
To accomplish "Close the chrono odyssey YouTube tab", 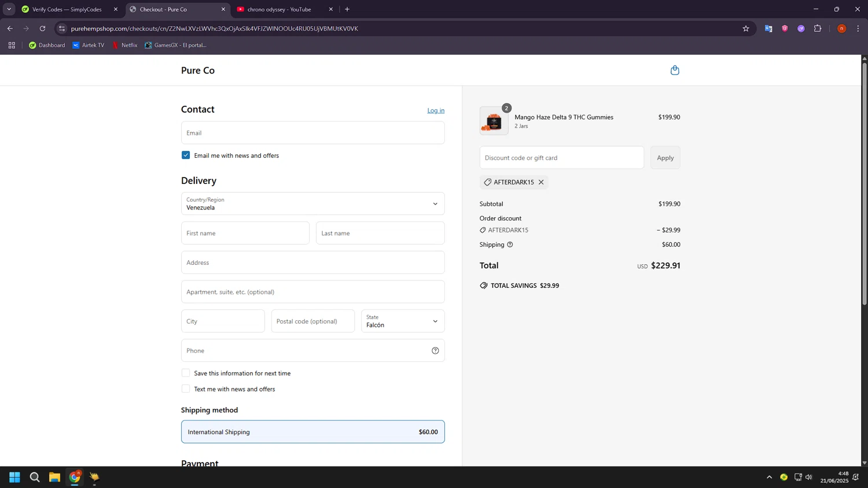I will [x=331, y=9].
